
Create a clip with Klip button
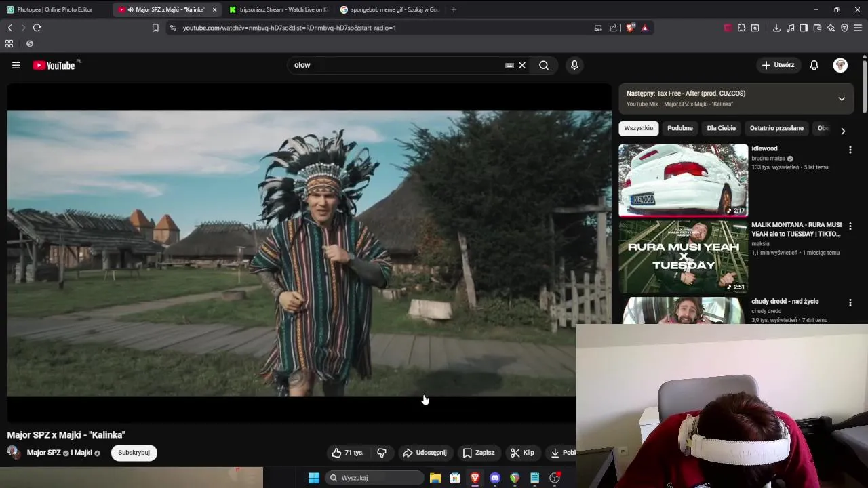[523, 453]
